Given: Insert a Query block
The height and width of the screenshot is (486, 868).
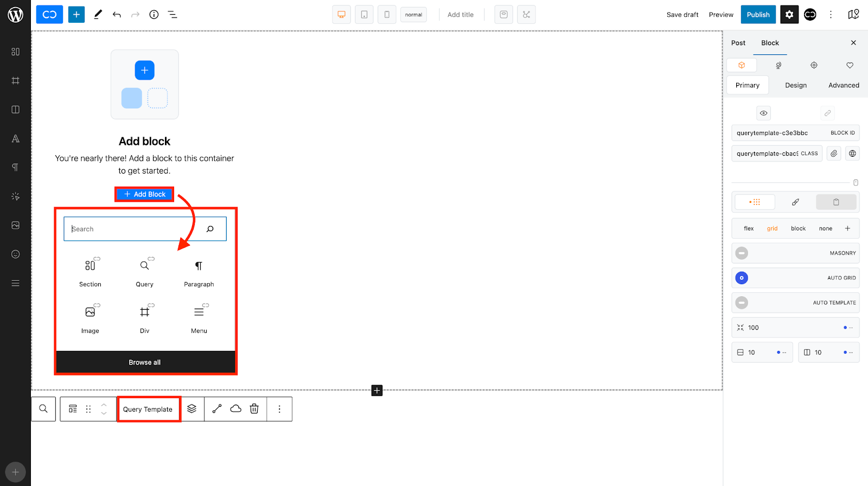Looking at the screenshot, I should coord(144,272).
